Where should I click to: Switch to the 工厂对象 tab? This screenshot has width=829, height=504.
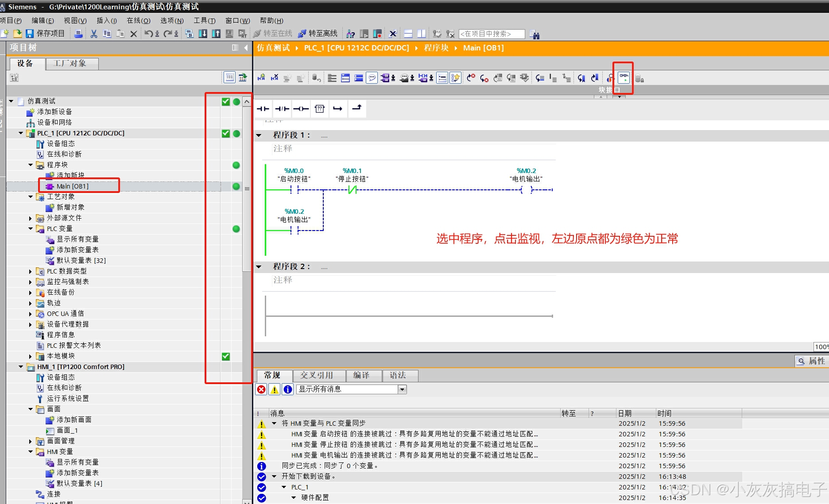click(x=72, y=64)
